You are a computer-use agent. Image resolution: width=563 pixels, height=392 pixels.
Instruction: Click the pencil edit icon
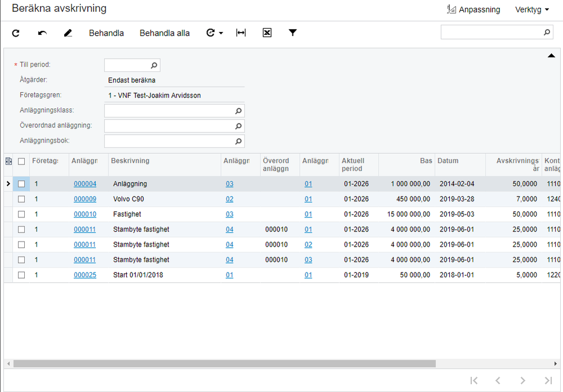[68, 33]
